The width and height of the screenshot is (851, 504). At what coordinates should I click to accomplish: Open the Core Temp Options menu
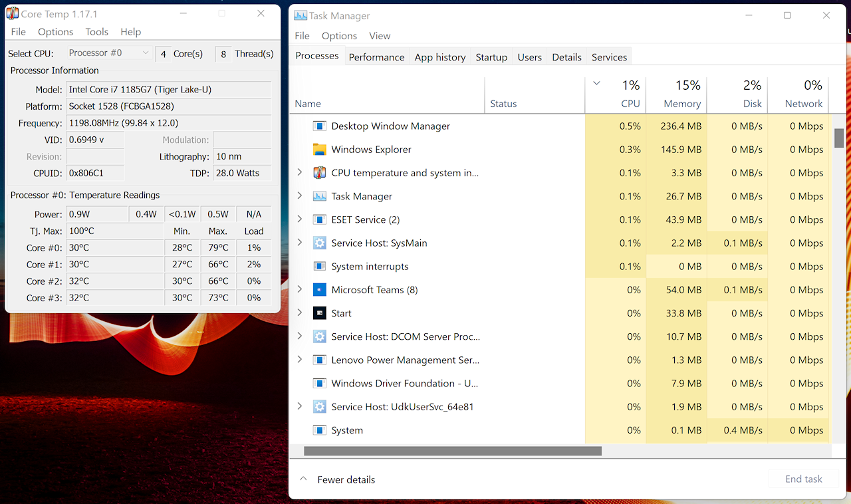coord(55,31)
